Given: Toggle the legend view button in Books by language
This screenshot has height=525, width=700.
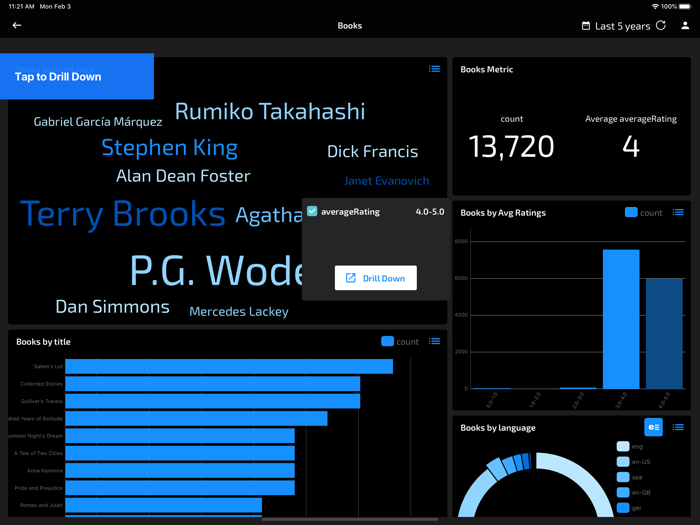Looking at the screenshot, I should click(654, 427).
